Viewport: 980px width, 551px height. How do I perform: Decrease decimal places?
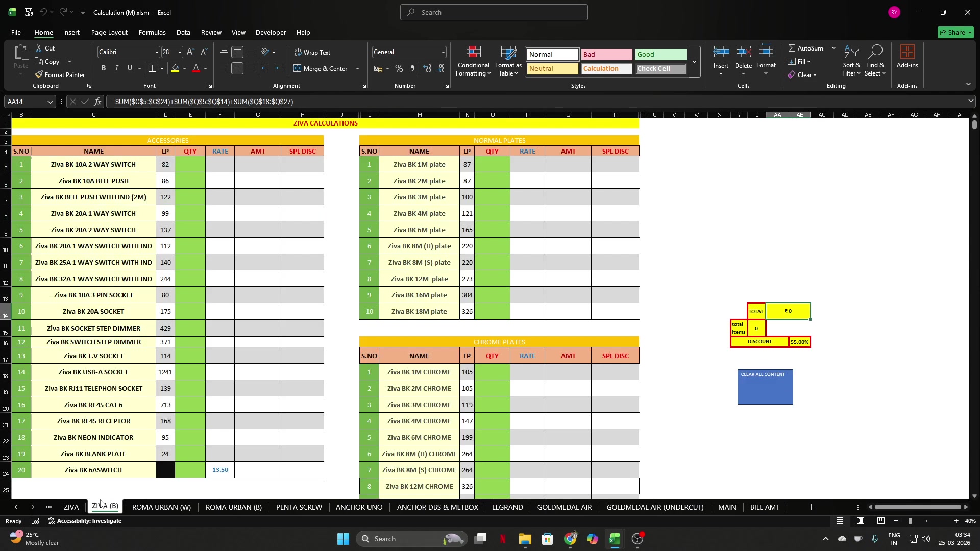pos(441,68)
